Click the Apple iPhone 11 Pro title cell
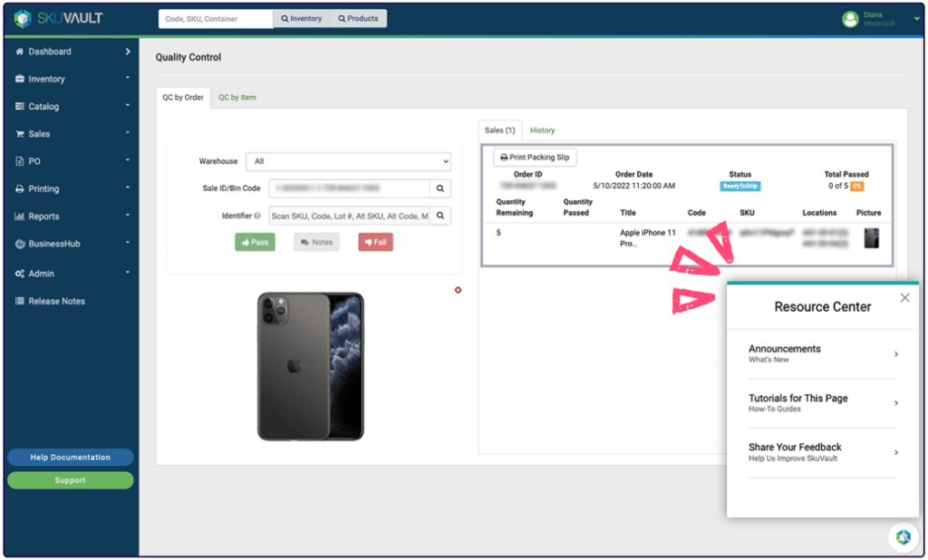The image size is (928, 560). tap(647, 238)
